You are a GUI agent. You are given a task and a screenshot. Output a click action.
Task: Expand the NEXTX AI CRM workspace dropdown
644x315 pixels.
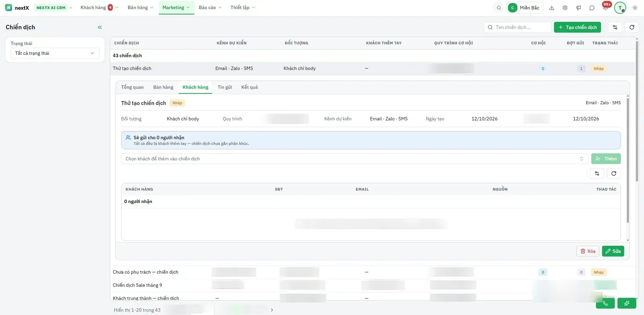[x=54, y=8]
